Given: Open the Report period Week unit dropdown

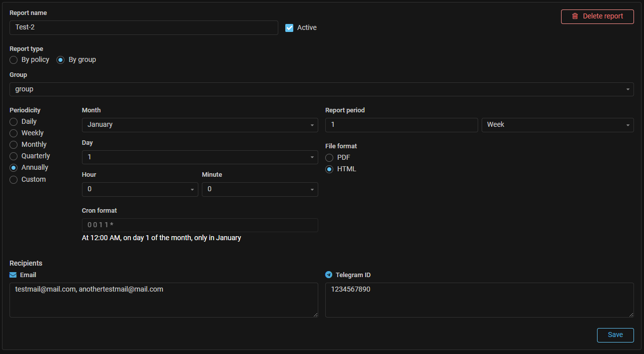Looking at the screenshot, I should tap(557, 125).
